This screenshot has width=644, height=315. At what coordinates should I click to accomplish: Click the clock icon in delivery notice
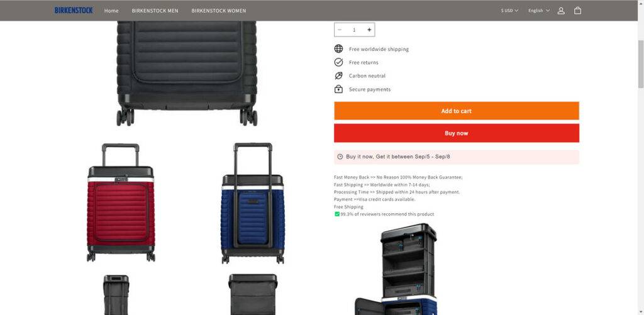(x=340, y=157)
